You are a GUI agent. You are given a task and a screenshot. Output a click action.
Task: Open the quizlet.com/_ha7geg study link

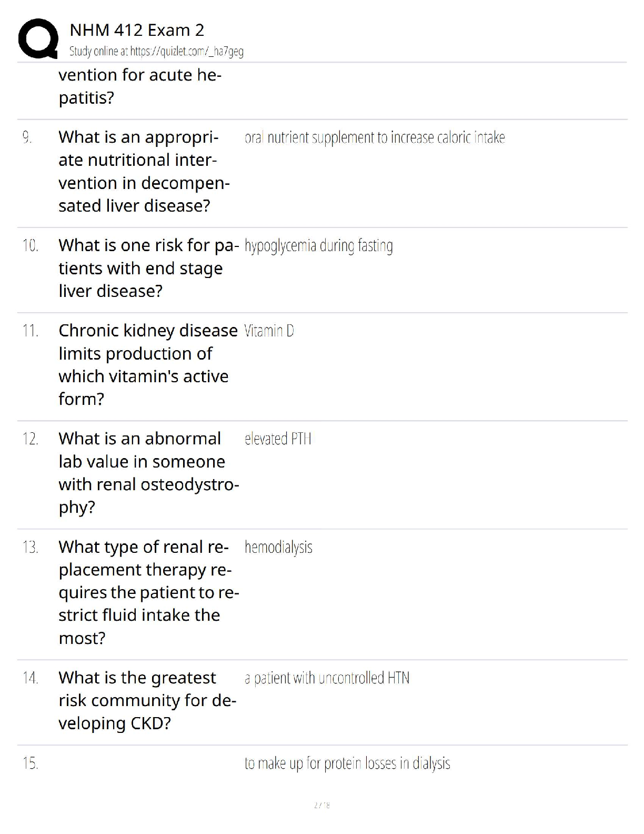pos(156,51)
